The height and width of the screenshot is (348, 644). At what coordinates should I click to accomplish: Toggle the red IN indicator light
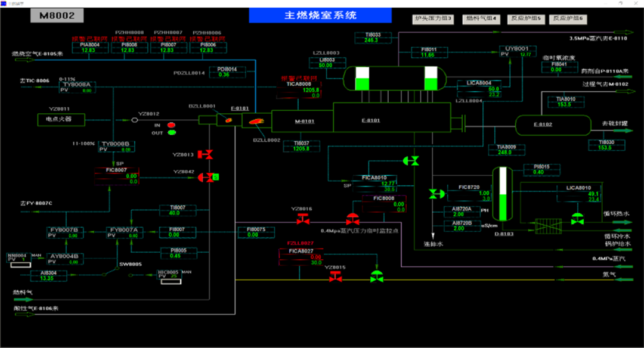click(x=172, y=125)
